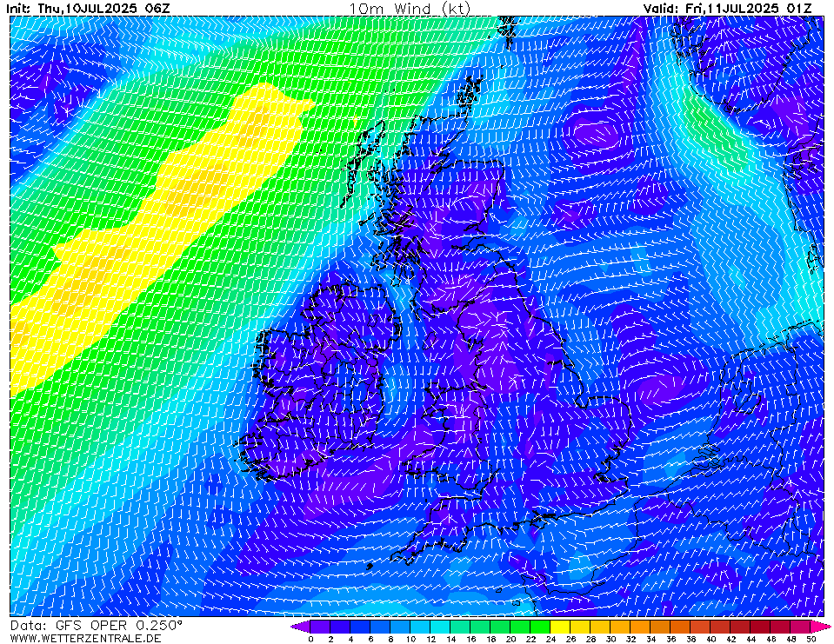Select the 38–40 kt red-orange swatch
The width and height of the screenshot is (834, 644).
pyautogui.click(x=701, y=627)
